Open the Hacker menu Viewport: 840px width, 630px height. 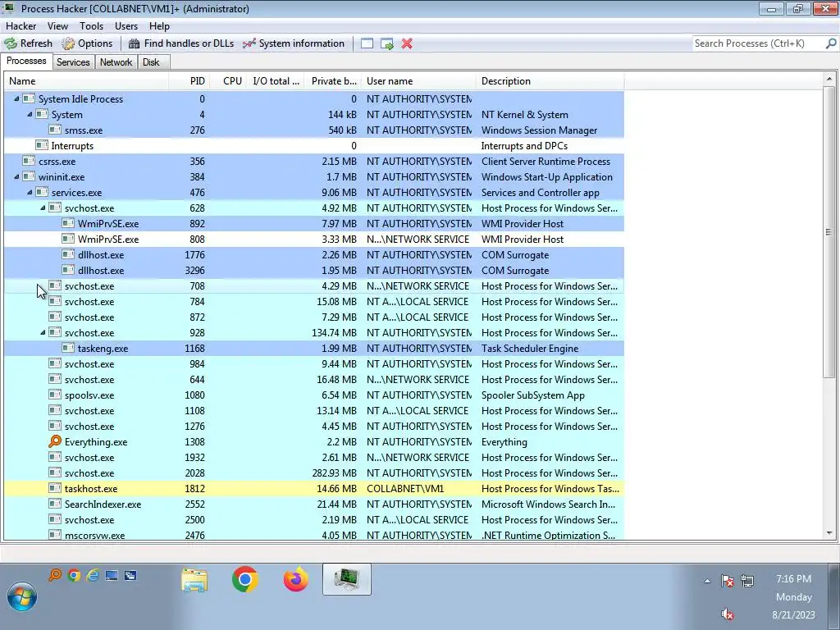coord(21,25)
